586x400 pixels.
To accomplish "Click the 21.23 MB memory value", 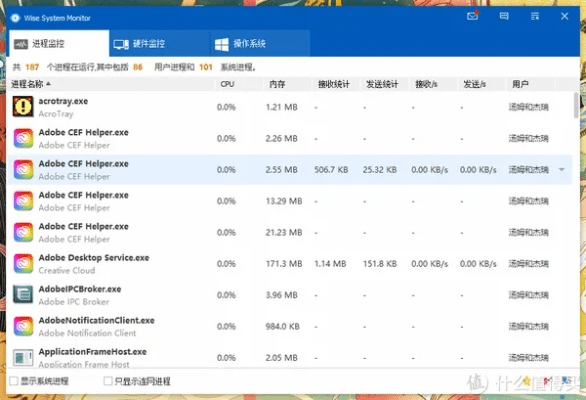I will (x=284, y=233).
